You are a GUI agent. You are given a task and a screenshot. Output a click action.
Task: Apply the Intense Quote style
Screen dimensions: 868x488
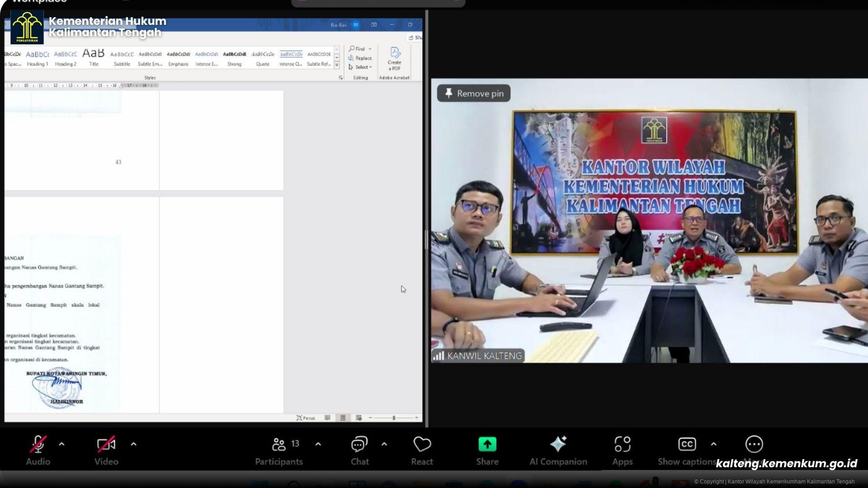pos(291,58)
